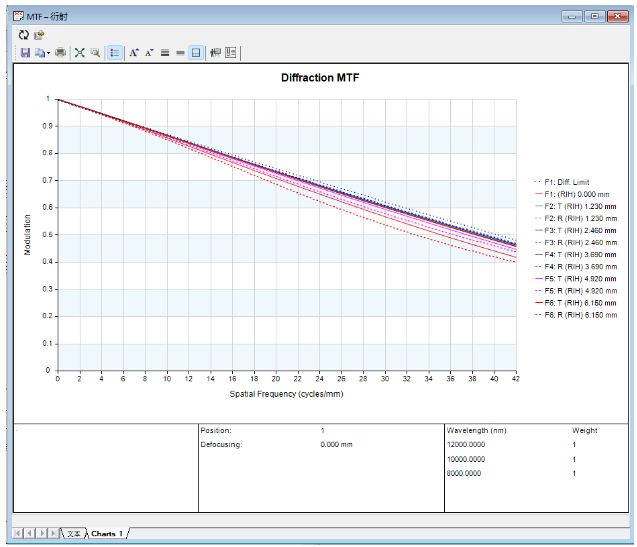
Task: Go to first sheet tab arrow
Action: pyautogui.click(x=19, y=533)
